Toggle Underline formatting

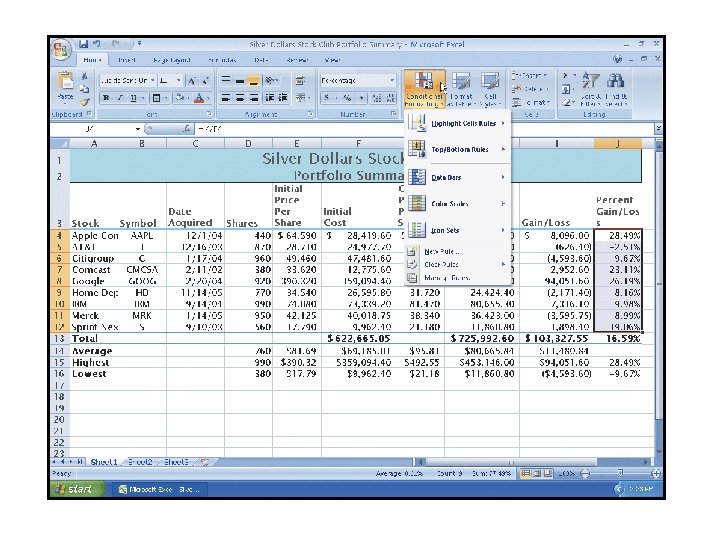pos(133,98)
